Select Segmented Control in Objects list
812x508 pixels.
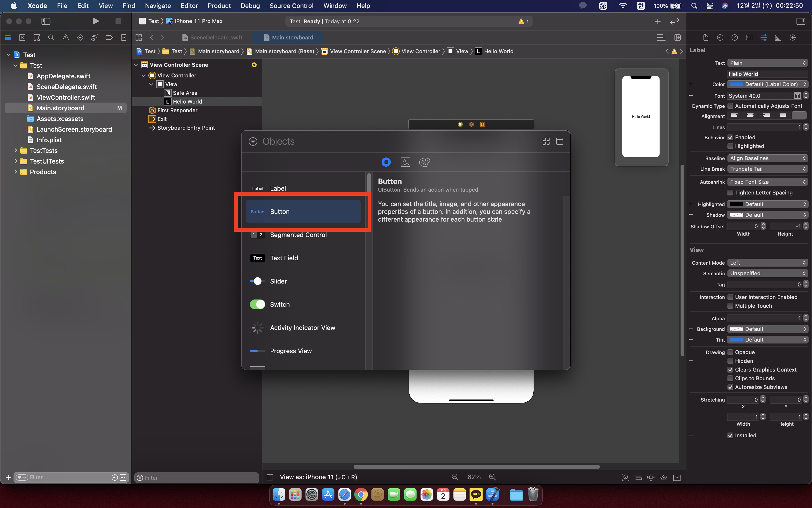(303, 235)
